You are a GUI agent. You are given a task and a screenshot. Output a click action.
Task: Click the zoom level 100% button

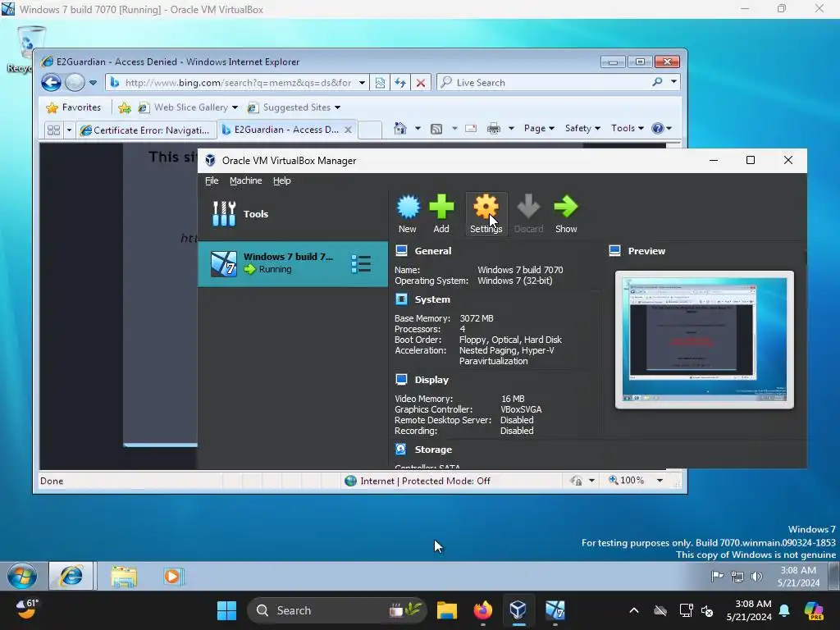point(626,481)
